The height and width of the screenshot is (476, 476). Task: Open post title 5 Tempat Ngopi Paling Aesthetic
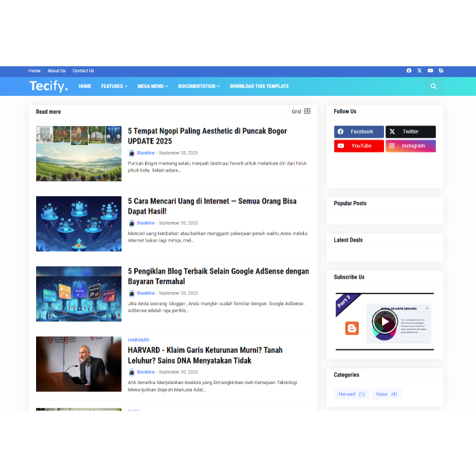tap(207, 136)
